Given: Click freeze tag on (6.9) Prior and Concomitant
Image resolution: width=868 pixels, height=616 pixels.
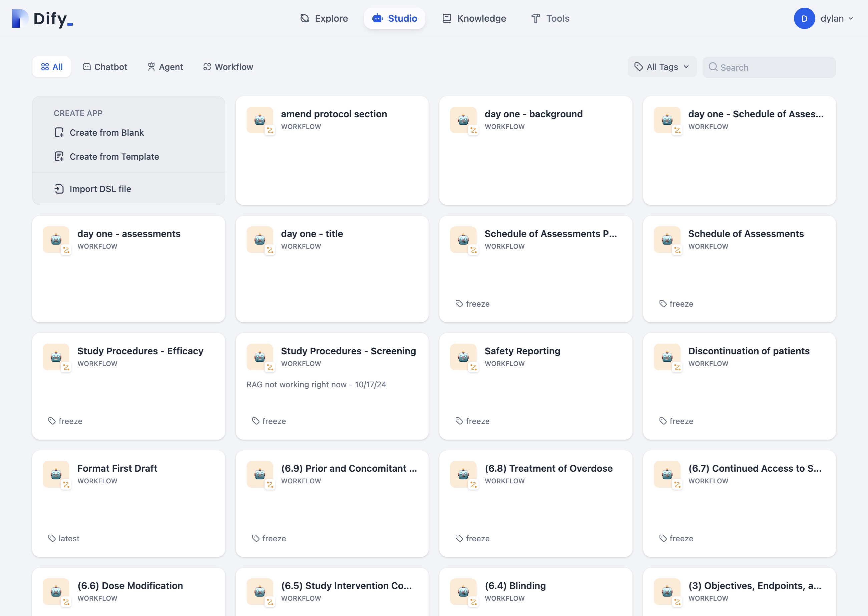Looking at the screenshot, I should pyautogui.click(x=269, y=538).
